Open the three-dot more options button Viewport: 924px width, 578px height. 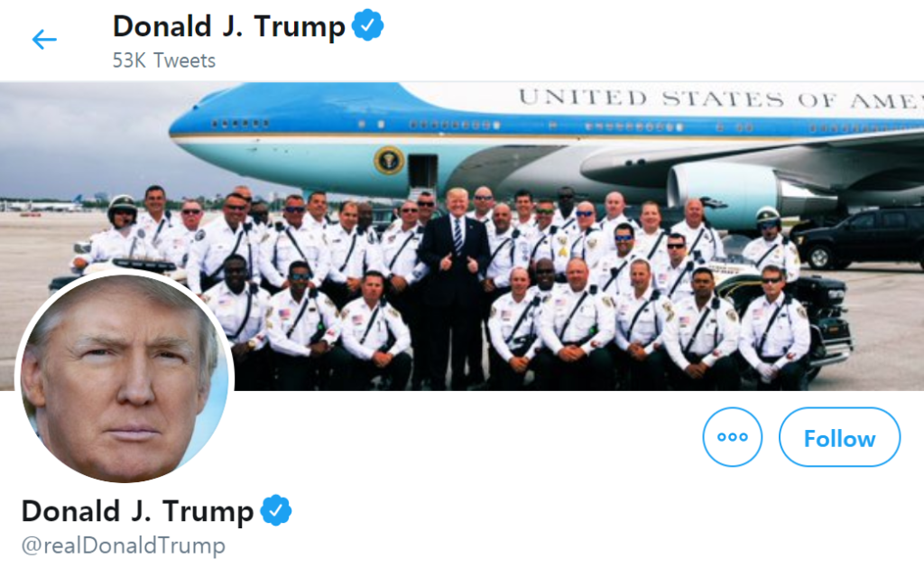[733, 437]
